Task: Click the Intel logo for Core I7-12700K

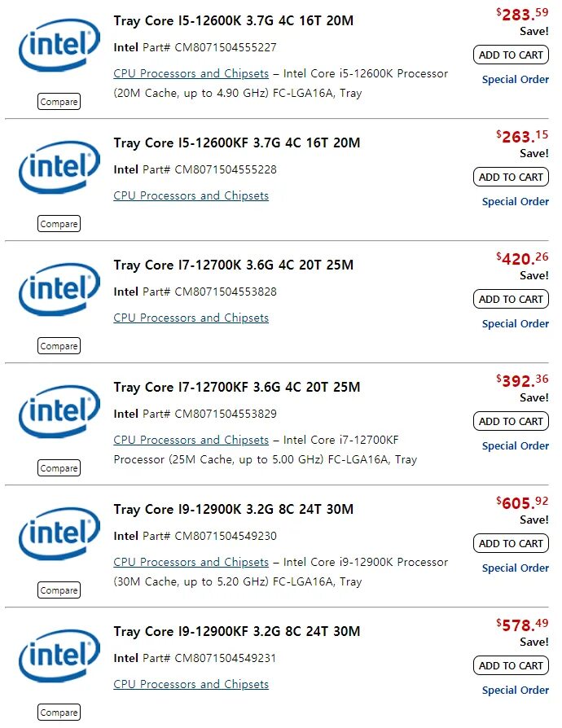Action: click(x=59, y=290)
